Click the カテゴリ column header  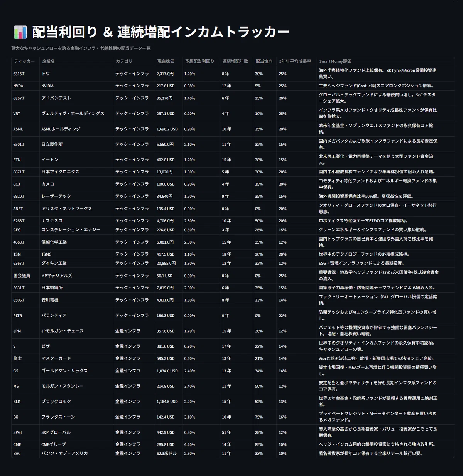click(x=134, y=61)
